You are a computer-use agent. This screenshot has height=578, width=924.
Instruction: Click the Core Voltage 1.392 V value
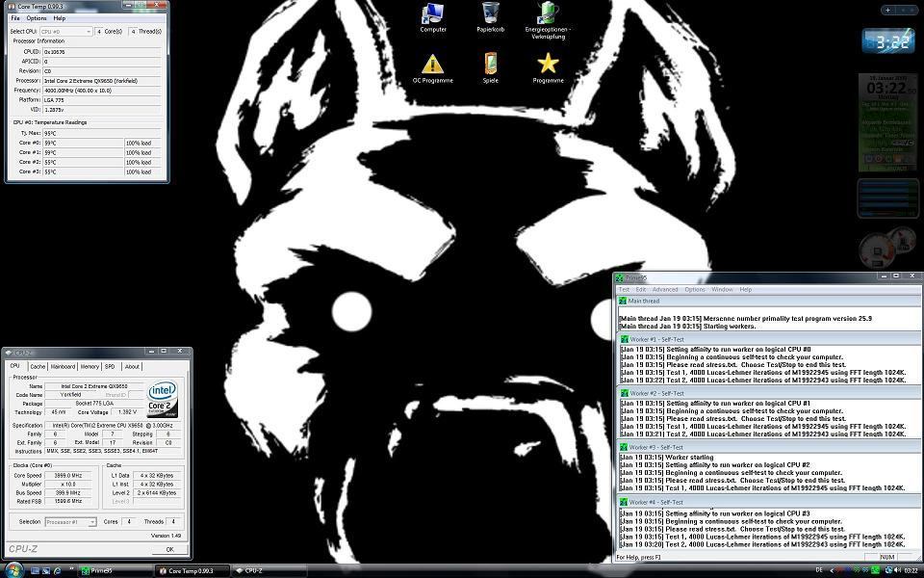click(x=127, y=412)
